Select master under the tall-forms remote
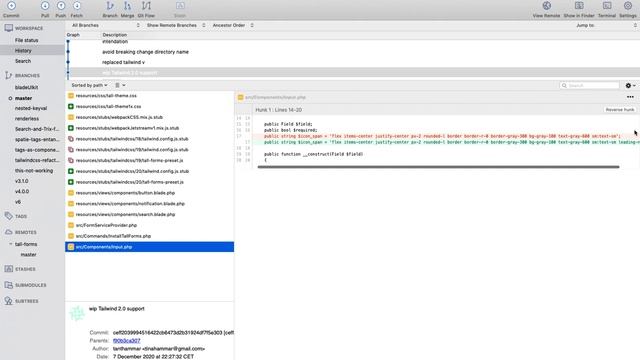This screenshot has height=360, width=640. 29,255
